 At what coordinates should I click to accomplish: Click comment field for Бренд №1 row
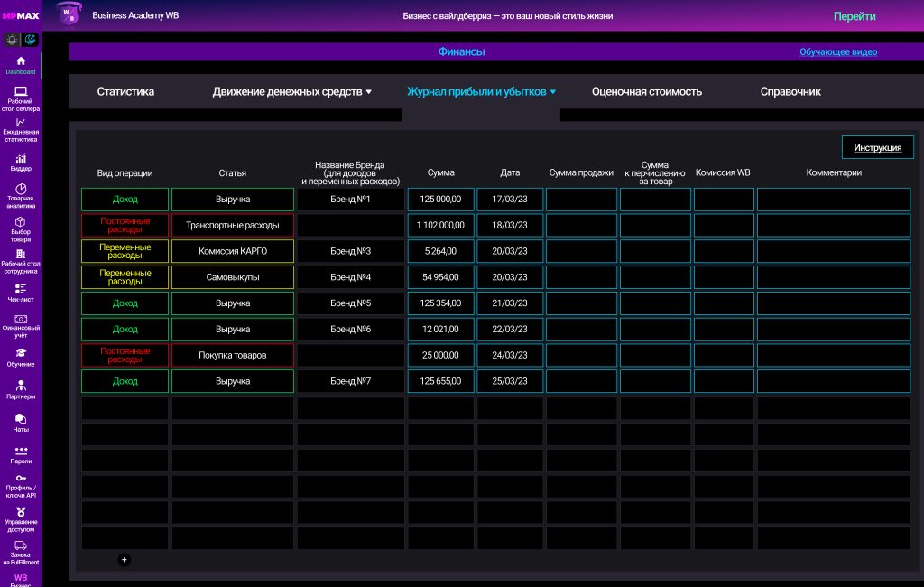click(x=833, y=200)
